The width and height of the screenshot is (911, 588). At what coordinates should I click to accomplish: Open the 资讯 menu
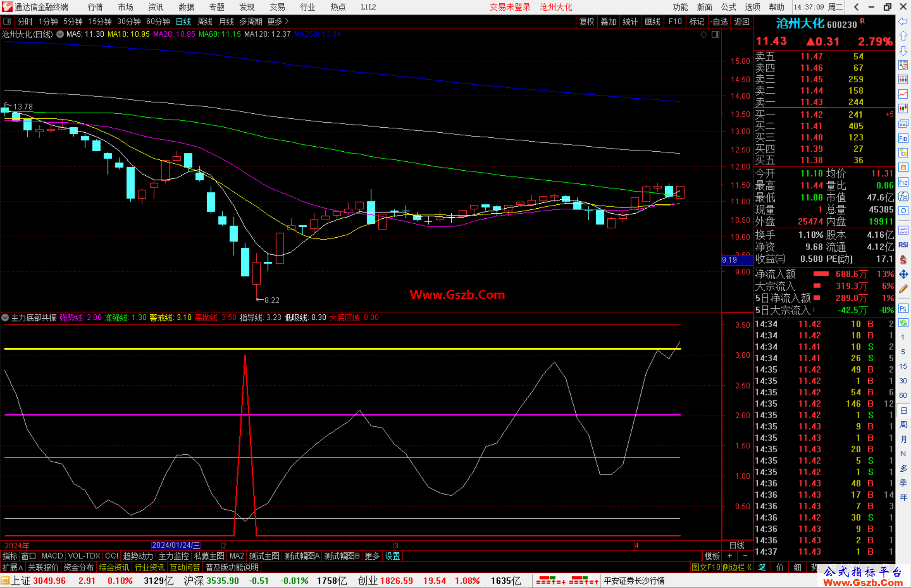coord(156,7)
